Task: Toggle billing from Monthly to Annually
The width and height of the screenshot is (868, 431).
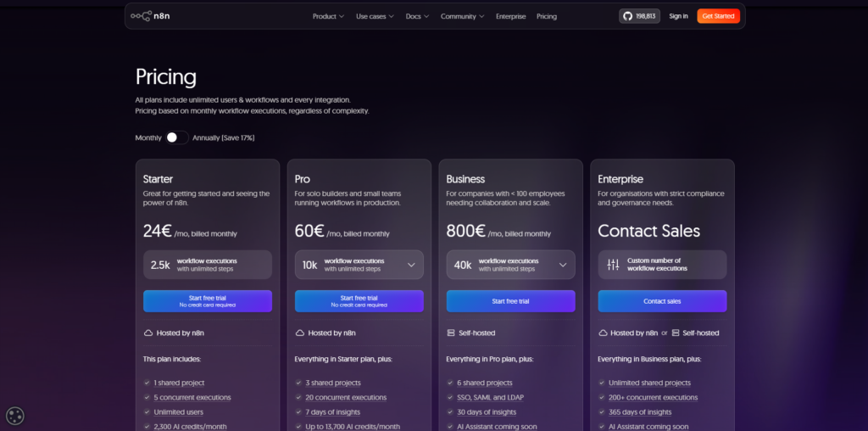Action: pos(177,137)
